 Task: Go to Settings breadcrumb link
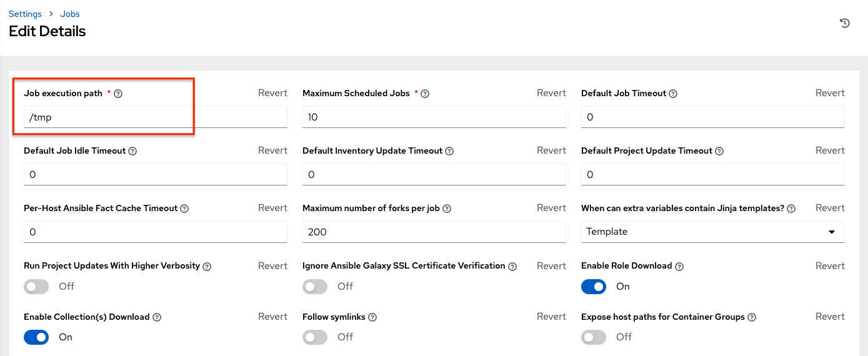coord(25,14)
